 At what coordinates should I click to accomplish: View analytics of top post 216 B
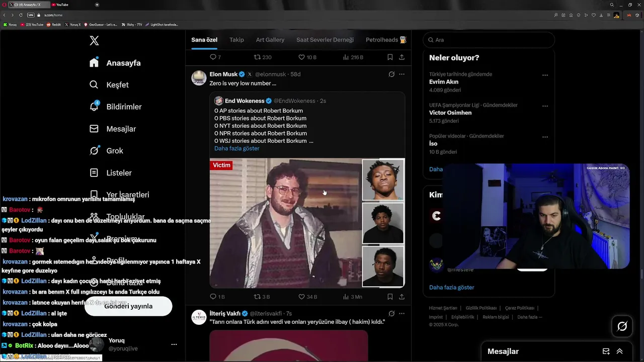[x=353, y=57]
